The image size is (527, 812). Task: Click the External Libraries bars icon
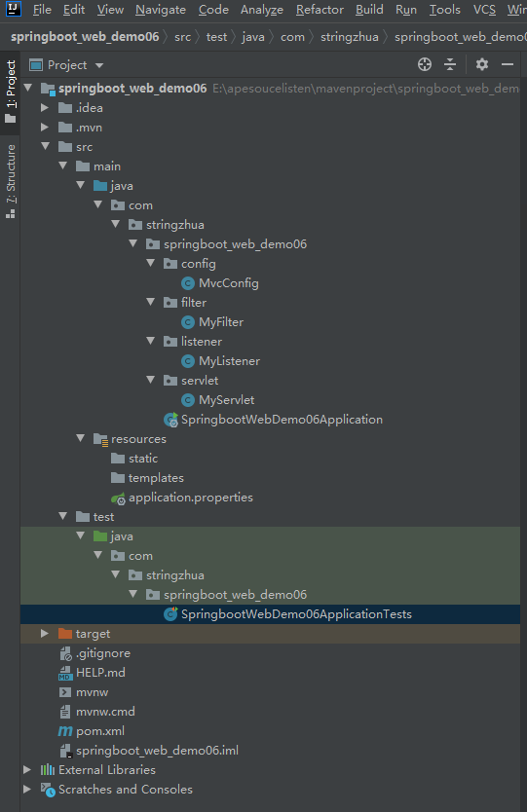pos(48,770)
